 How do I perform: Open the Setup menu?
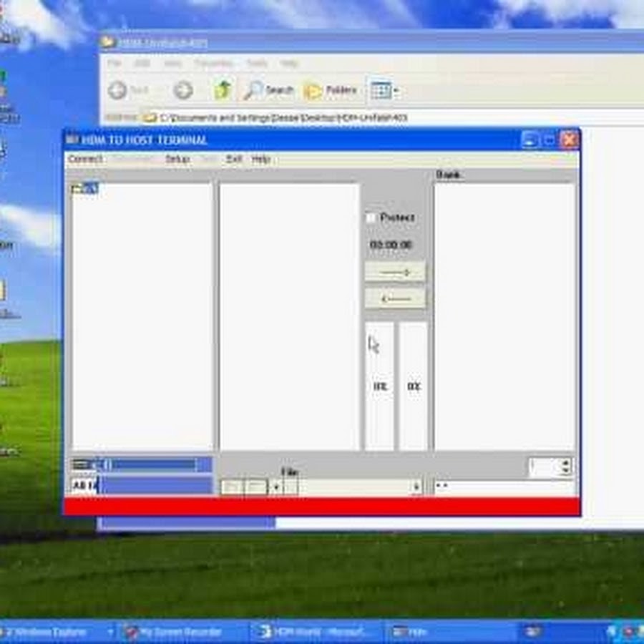(x=177, y=159)
